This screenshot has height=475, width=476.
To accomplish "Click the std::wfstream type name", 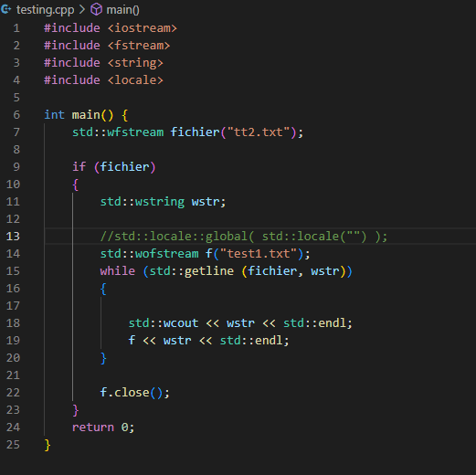I will click(x=118, y=132).
